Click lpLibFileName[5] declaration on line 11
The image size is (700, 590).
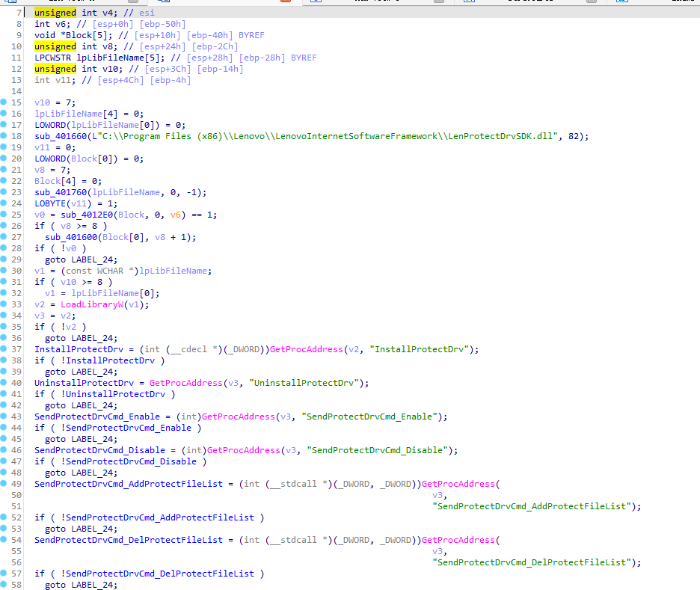120,58
